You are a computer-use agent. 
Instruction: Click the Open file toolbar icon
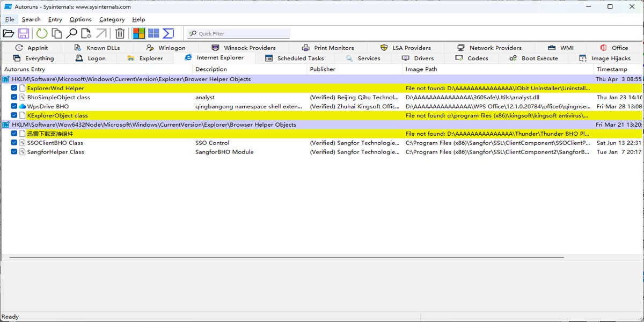point(9,33)
